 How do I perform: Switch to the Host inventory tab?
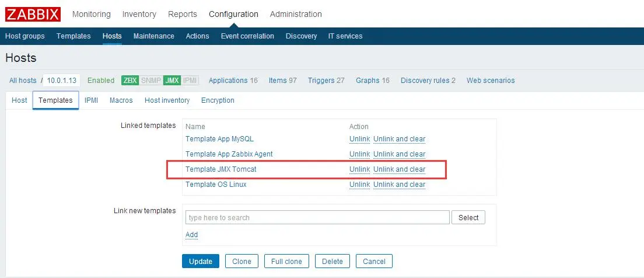click(167, 100)
